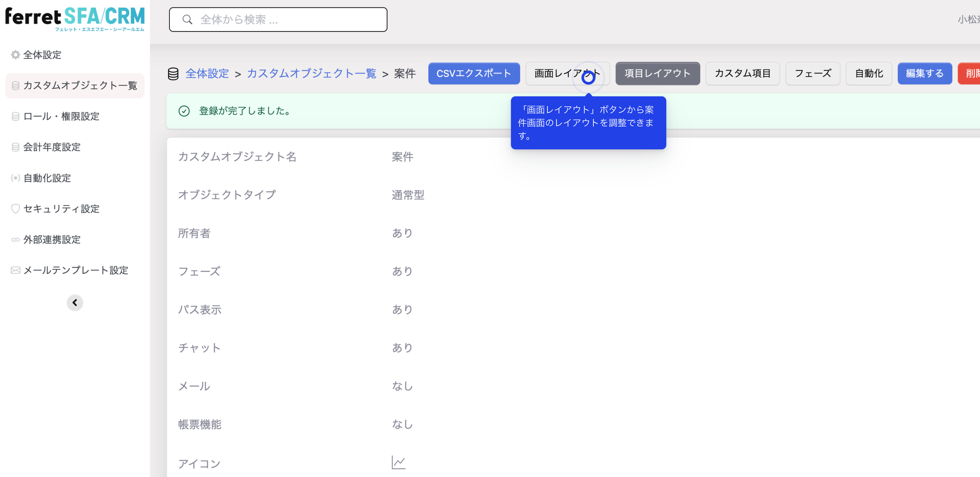Screen dimensions: 980x477
Task: Click the アイコン label
Action: tap(199, 464)
